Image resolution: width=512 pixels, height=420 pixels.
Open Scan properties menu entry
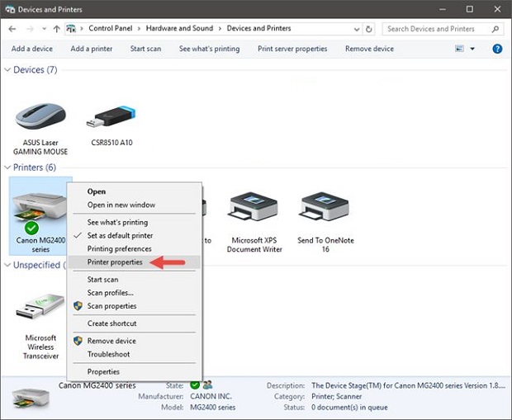click(135, 306)
